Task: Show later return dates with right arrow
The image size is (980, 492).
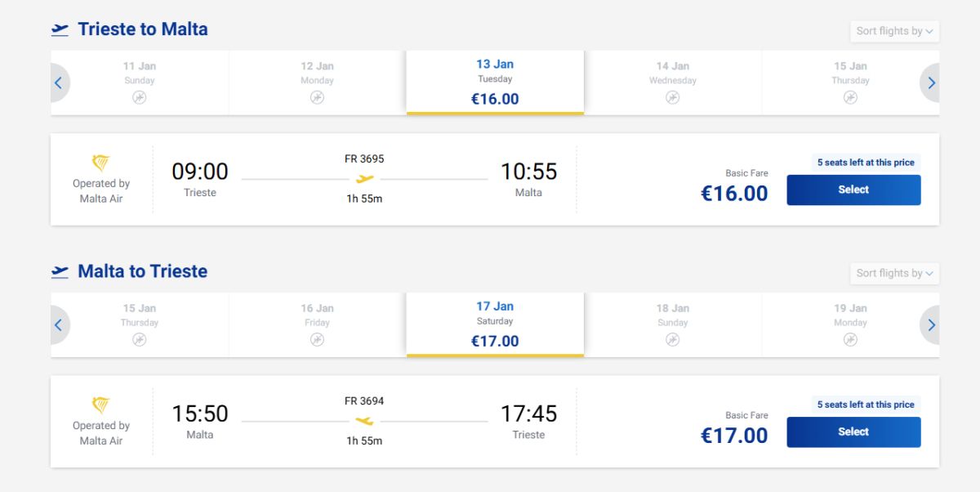Action: (931, 324)
